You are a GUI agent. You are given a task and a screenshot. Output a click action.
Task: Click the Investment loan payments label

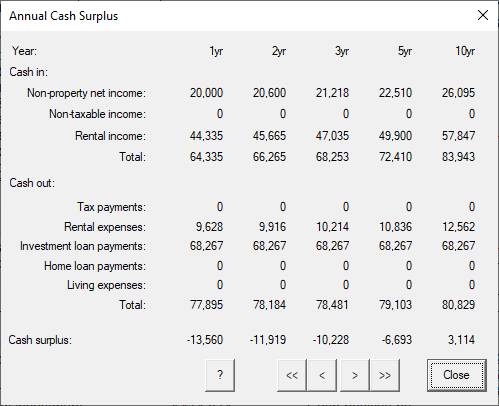[x=83, y=246]
